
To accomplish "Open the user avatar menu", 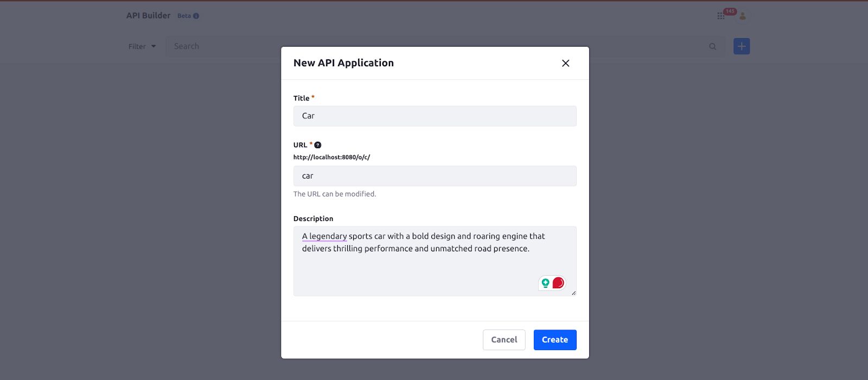I will (x=743, y=16).
